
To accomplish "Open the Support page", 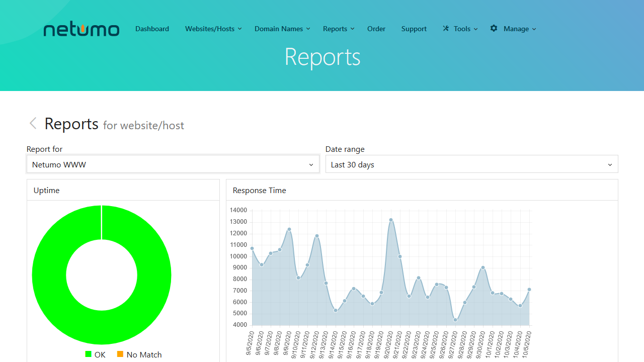I will click(414, 29).
